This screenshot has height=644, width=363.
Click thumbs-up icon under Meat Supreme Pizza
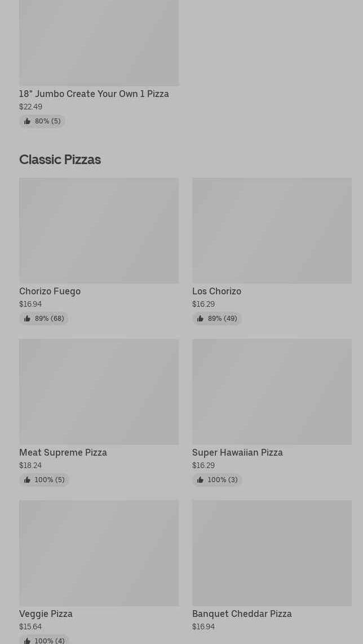(x=27, y=480)
